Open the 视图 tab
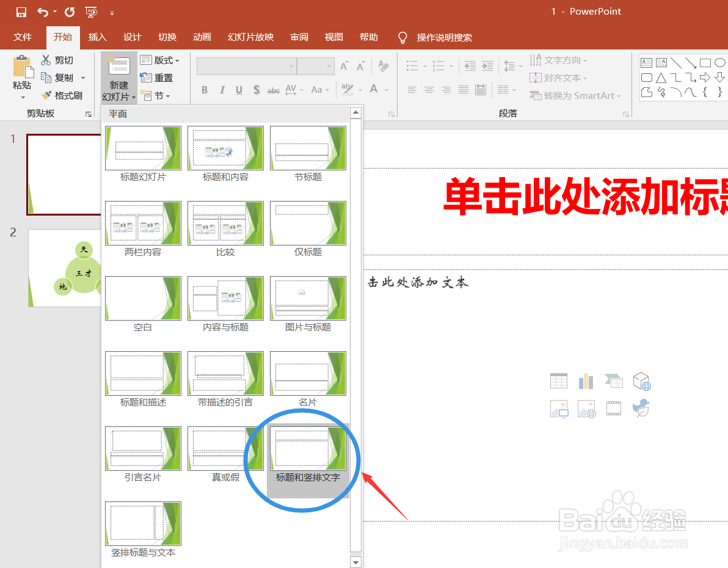728x568 pixels. click(334, 37)
